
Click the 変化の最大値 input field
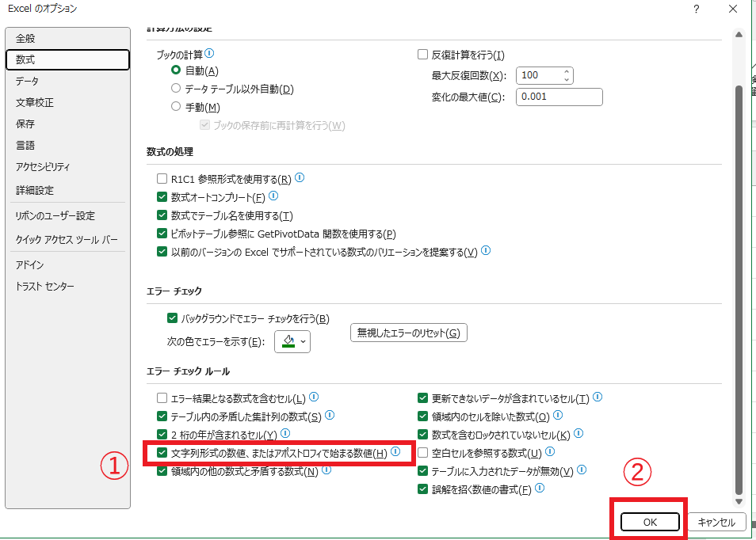559,97
